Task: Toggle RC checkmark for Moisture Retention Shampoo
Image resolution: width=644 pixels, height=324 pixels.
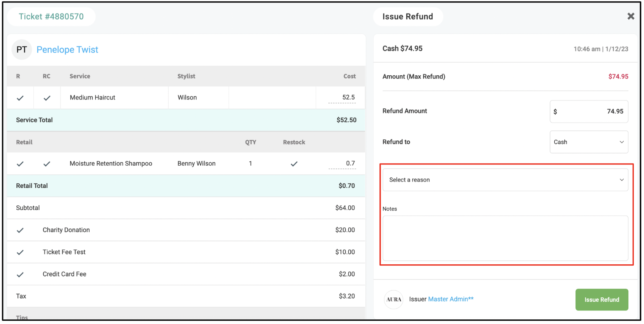Action: (x=47, y=164)
